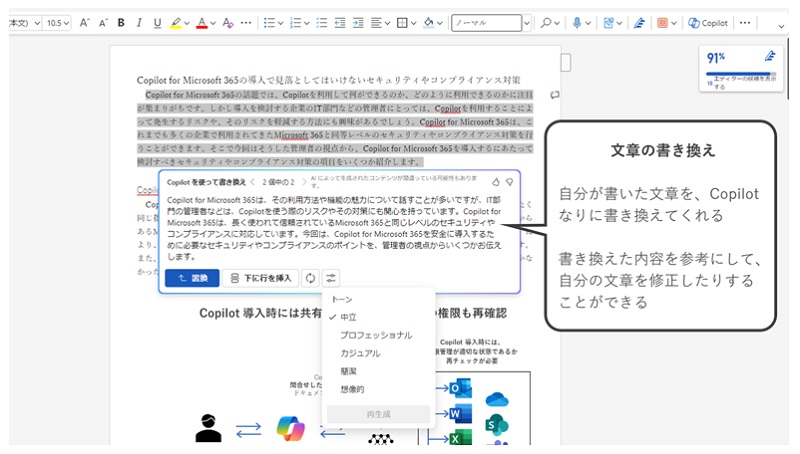Image resolution: width=800 pixels, height=454 pixels.
Task: Open the Editor pen icon in the toolbar
Action: [x=639, y=23]
